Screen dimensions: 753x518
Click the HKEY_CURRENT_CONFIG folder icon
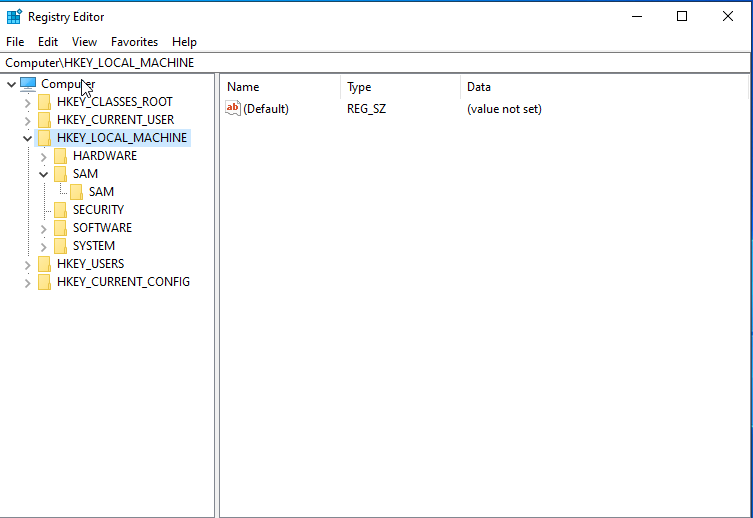44,282
